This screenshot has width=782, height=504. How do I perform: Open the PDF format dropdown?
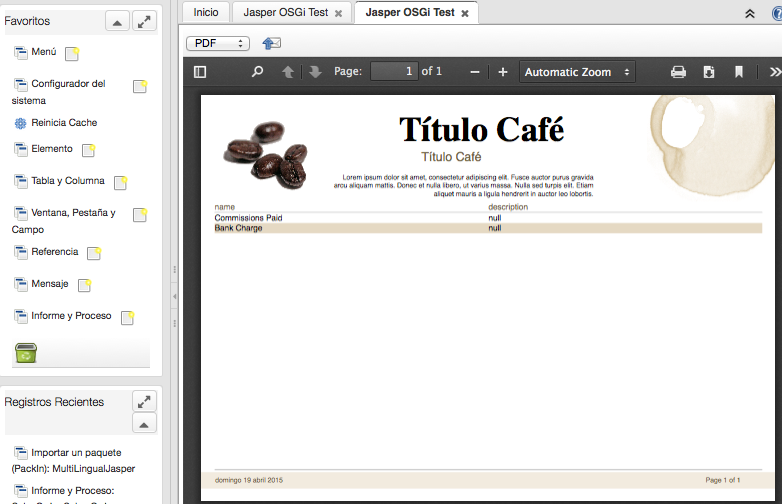click(x=217, y=43)
